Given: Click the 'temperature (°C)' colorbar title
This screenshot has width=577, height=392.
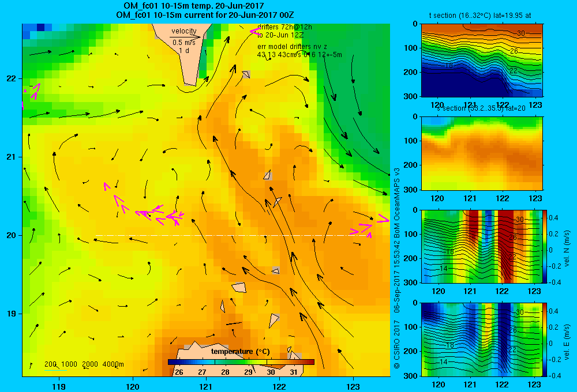Looking at the screenshot, I should [x=240, y=352].
